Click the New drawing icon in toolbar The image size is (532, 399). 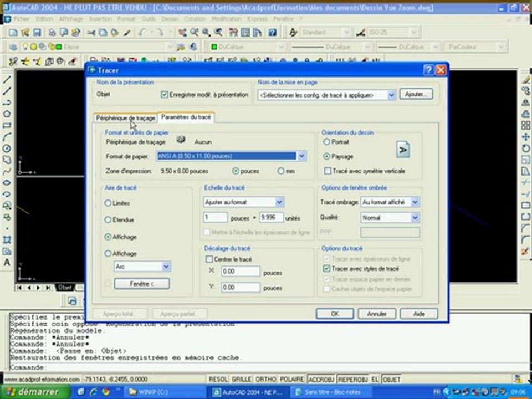13,33
